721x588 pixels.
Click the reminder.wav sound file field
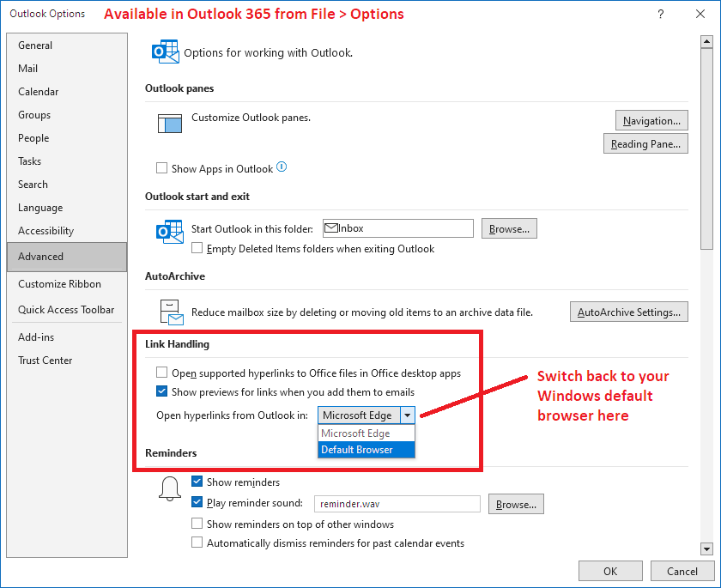(397, 505)
